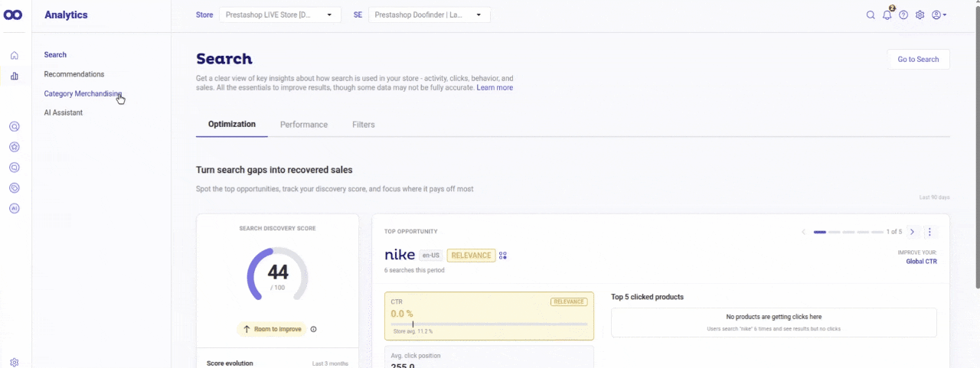Click the "1 of 5" page counter

(894, 232)
